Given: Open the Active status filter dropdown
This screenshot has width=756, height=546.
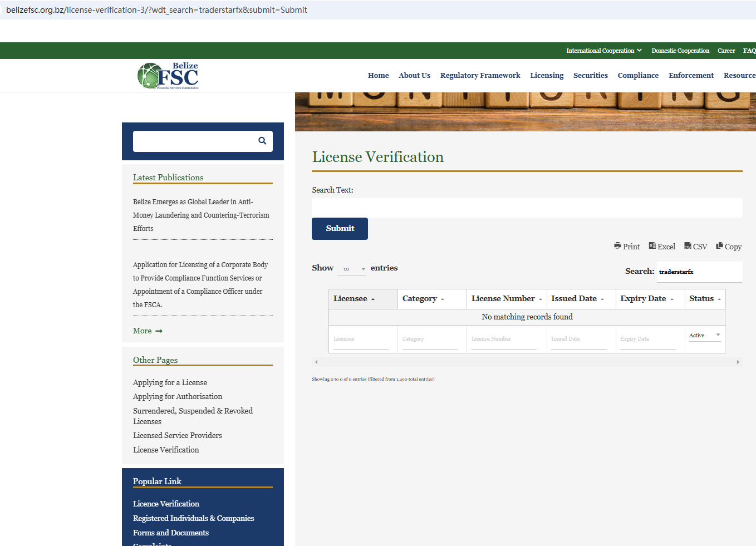Looking at the screenshot, I should (x=705, y=335).
